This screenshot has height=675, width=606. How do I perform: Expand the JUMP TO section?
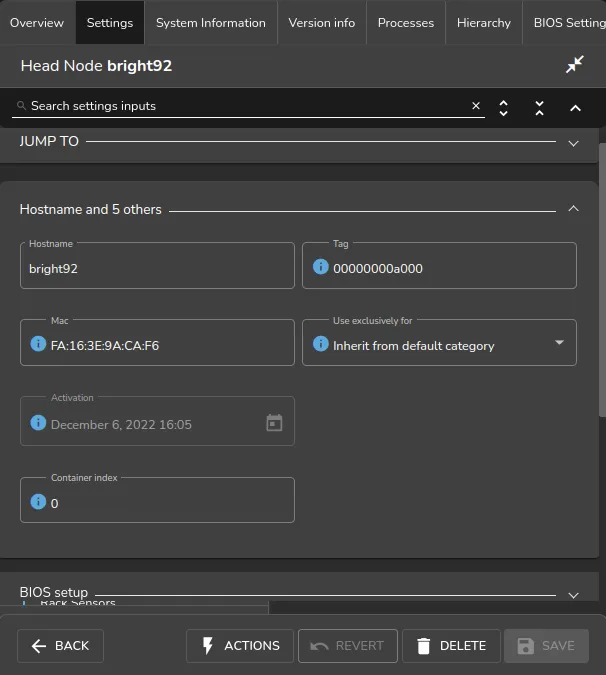[573, 143]
